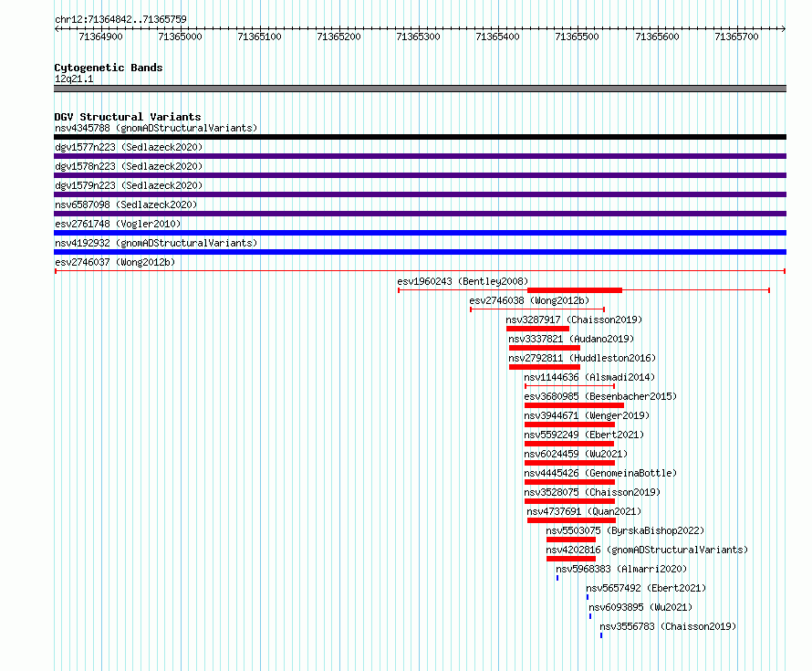Open variant nsv6024459 (Wu2021) label
This screenshot has width=812, height=671.
pos(576,454)
